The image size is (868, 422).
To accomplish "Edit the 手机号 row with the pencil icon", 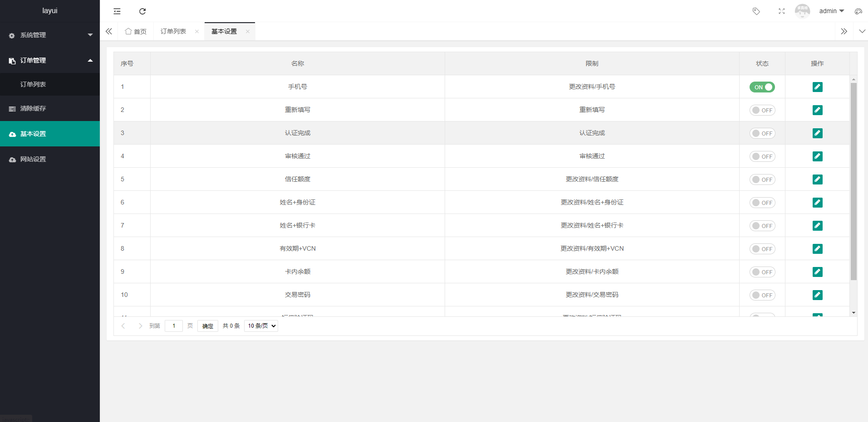I will [x=817, y=87].
